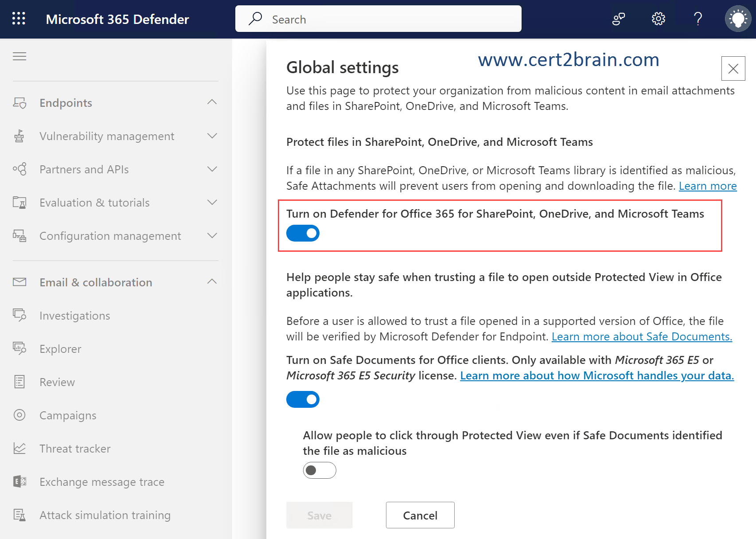The image size is (756, 539).
Task: Focus the Search input field
Action: [378, 19]
